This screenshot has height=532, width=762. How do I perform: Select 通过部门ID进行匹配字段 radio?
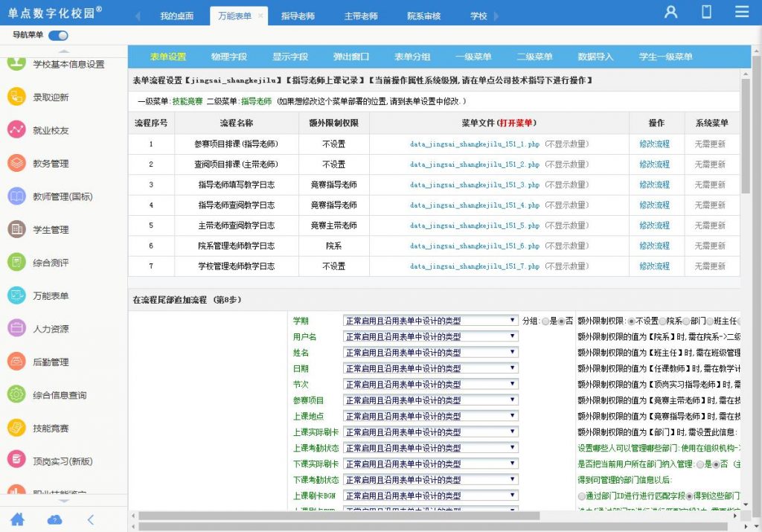coord(582,496)
